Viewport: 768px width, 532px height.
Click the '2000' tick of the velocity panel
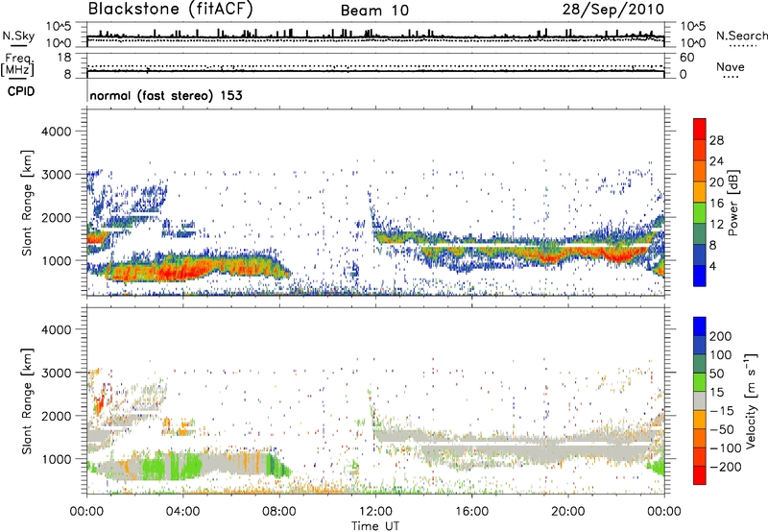click(56, 416)
